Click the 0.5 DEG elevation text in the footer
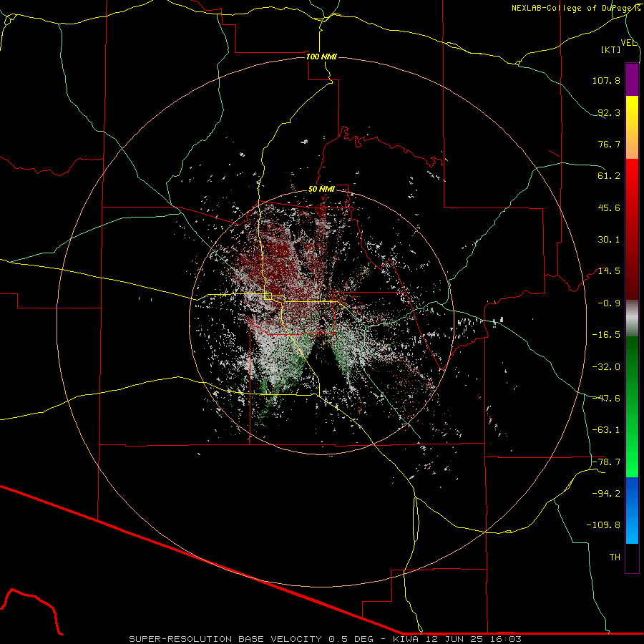This screenshot has height=644, width=644. click(x=352, y=639)
